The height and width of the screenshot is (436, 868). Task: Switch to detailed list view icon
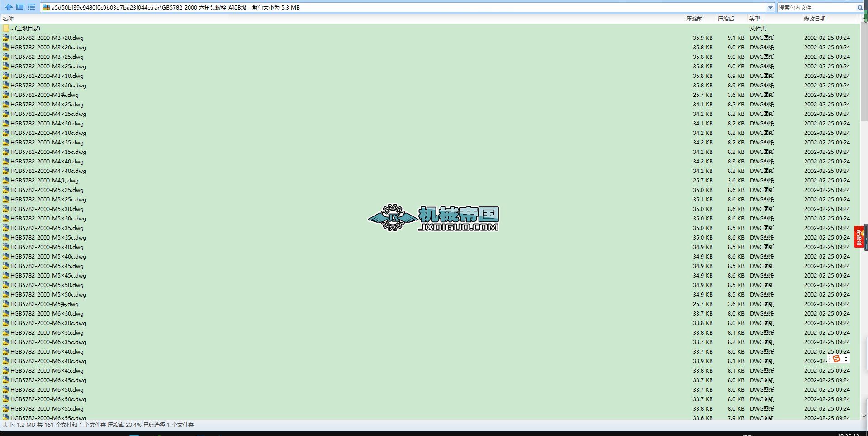coord(31,7)
